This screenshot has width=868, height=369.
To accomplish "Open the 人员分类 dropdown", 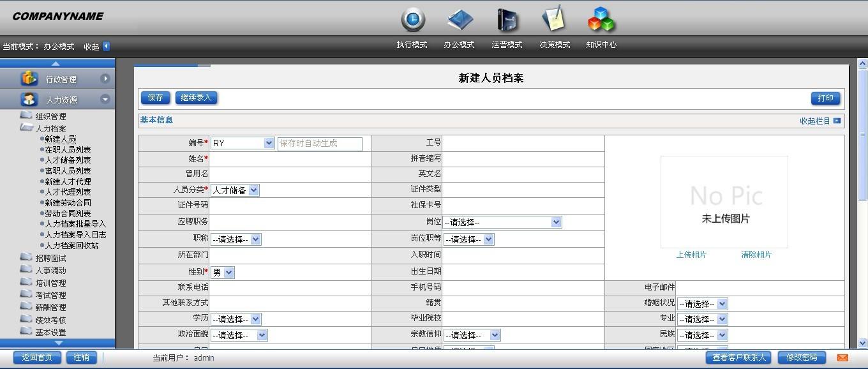I will point(235,190).
